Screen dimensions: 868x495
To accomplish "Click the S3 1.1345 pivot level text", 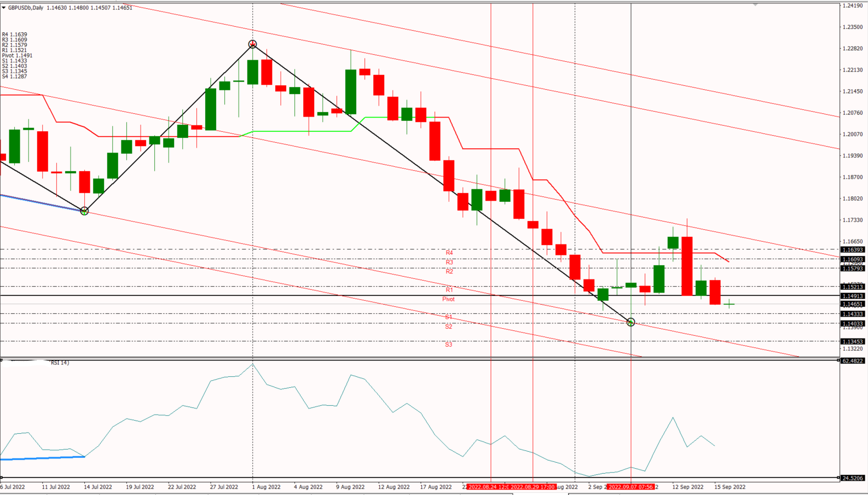I will click(x=14, y=71).
